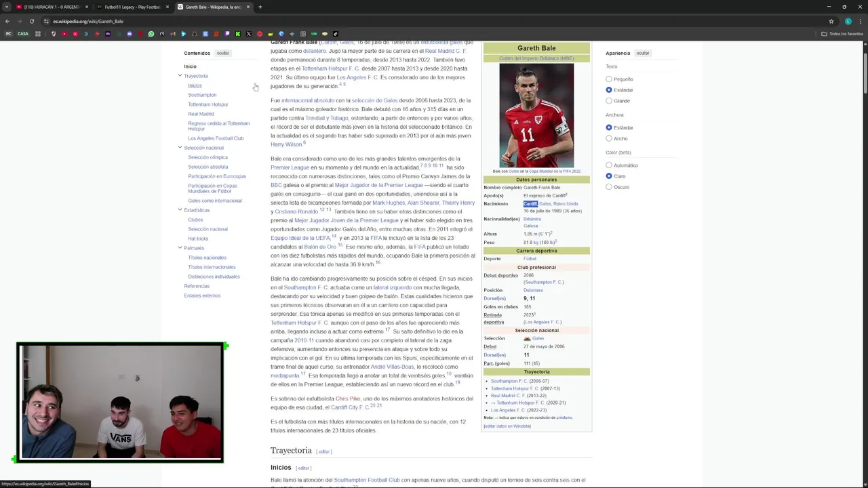Close the Gareth Bale Wikipedia tab

point(248,7)
